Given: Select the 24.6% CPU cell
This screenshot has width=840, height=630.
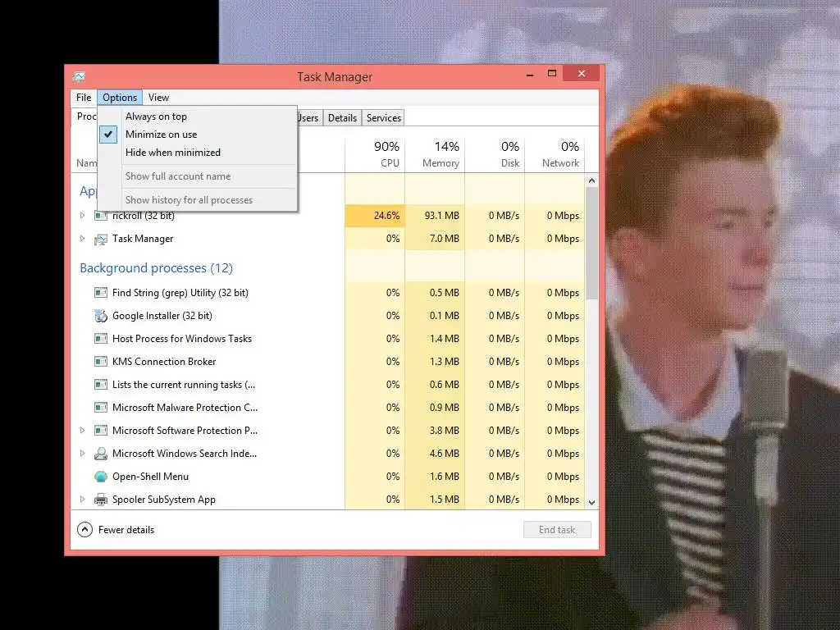Looking at the screenshot, I should 375,216.
